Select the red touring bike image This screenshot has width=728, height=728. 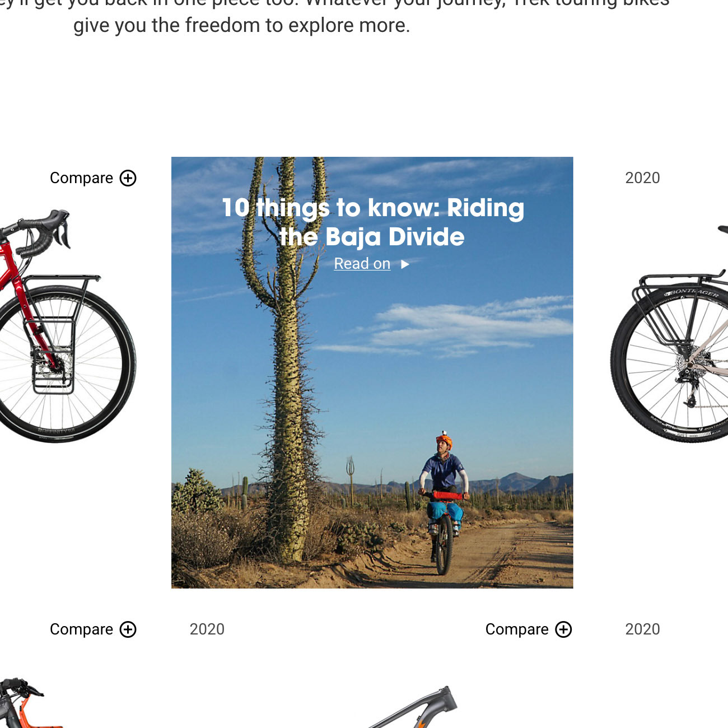coord(68,326)
